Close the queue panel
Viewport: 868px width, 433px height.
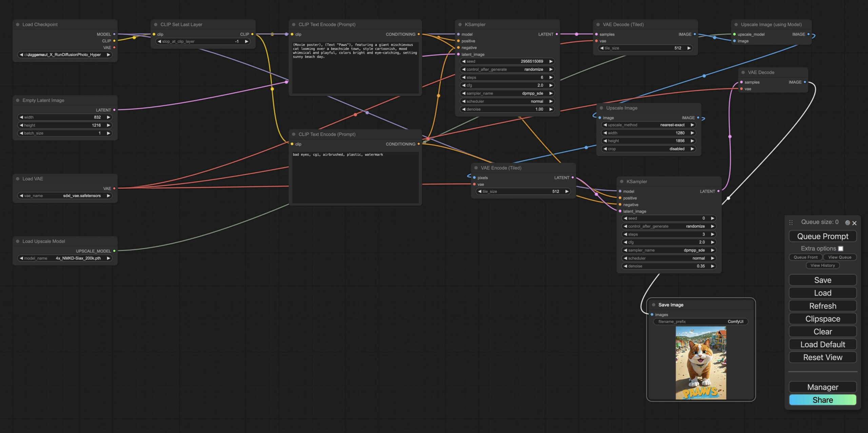tap(854, 223)
